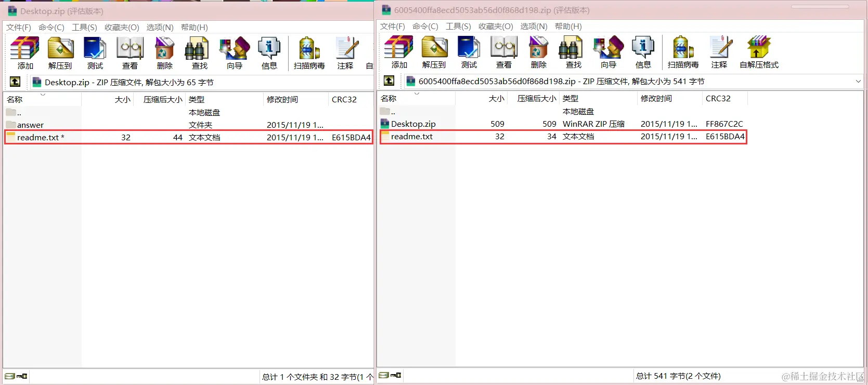Open 收藏夹(O) menu in 6005400ffa8ecd window

tap(496, 26)
